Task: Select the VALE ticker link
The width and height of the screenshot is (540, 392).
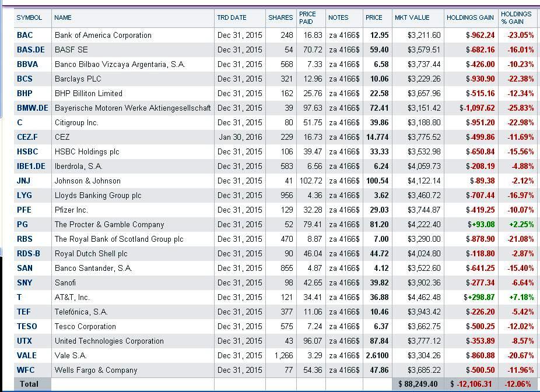Action: 26,355
